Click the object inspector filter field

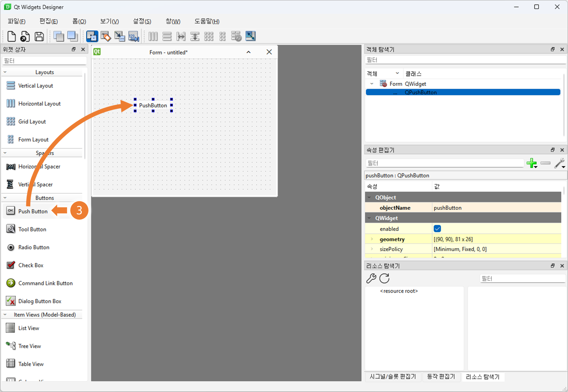[465, 60]
